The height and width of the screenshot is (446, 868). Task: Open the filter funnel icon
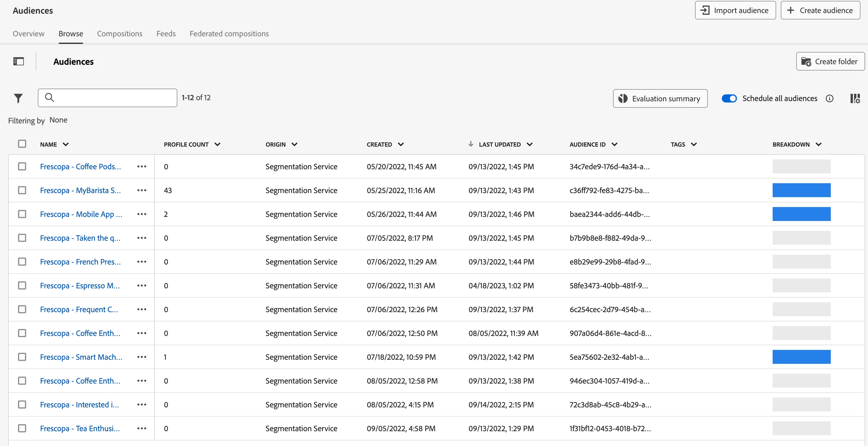click(x=19, y=98)
